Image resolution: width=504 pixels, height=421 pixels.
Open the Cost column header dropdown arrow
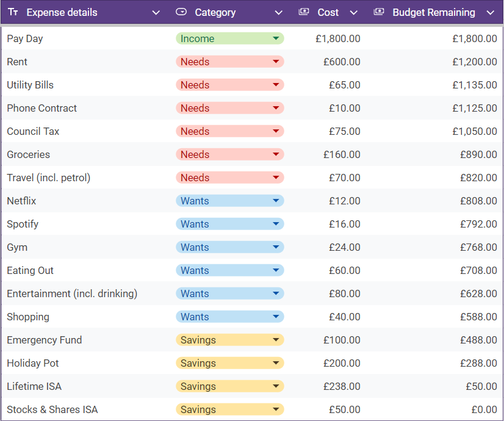353,13
